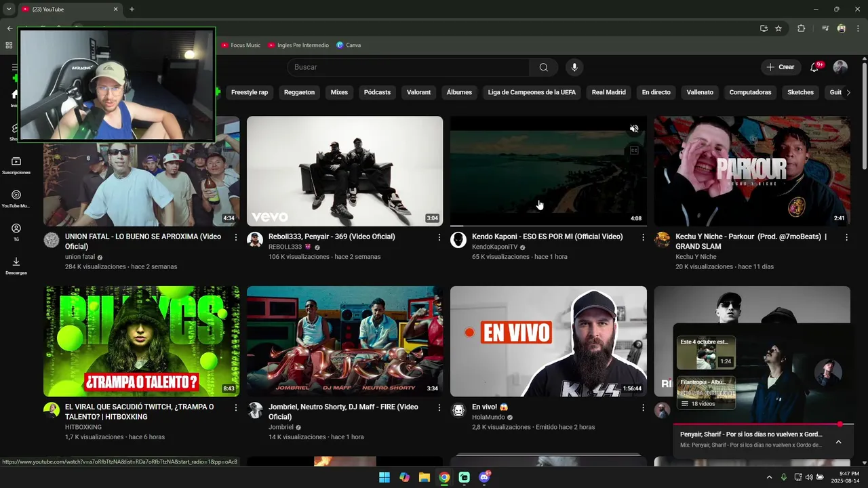
Task: Open YouTube Music in the left sidebar
Action: (16, 199)
